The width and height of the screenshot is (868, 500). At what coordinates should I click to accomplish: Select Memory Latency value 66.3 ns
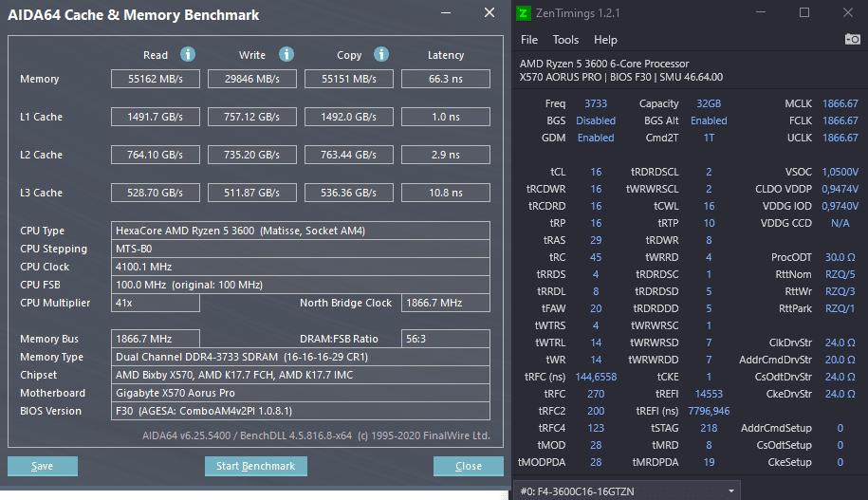coord(446,79)
